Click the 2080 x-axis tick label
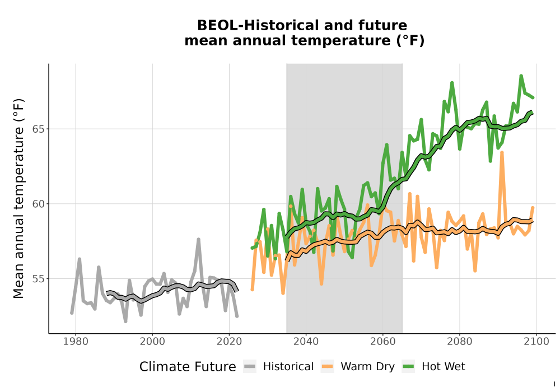 pyautogui.click(x=459, y=342)
